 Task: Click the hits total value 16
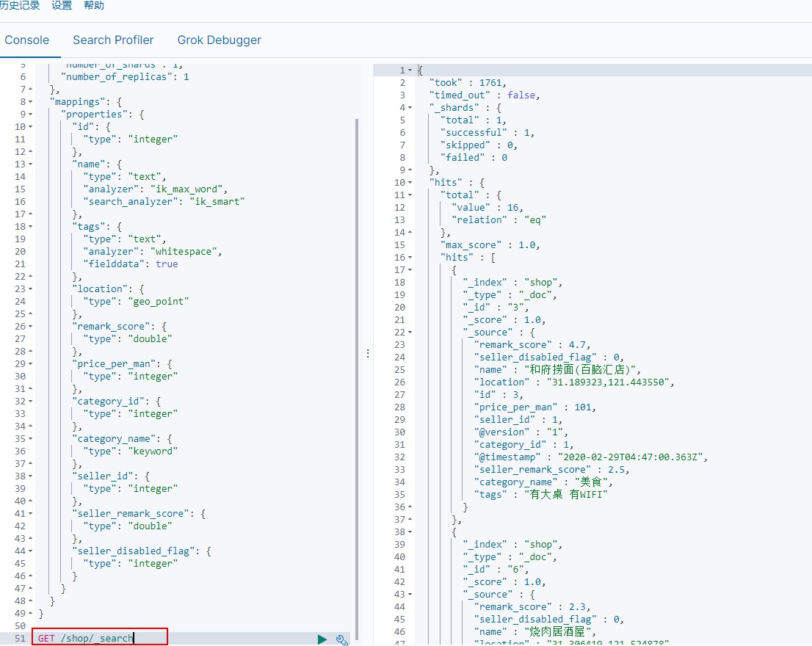[512, 208]
